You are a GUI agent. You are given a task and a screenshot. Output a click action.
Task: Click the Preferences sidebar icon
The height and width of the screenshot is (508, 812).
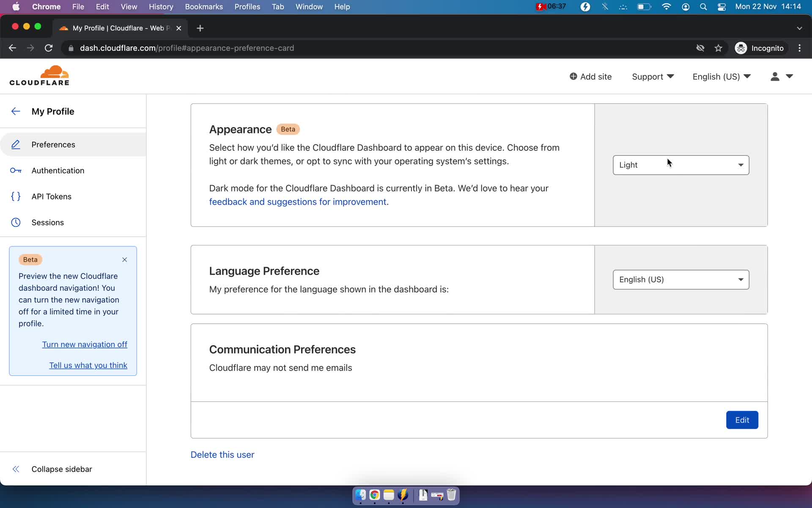(x=16, y=144)
